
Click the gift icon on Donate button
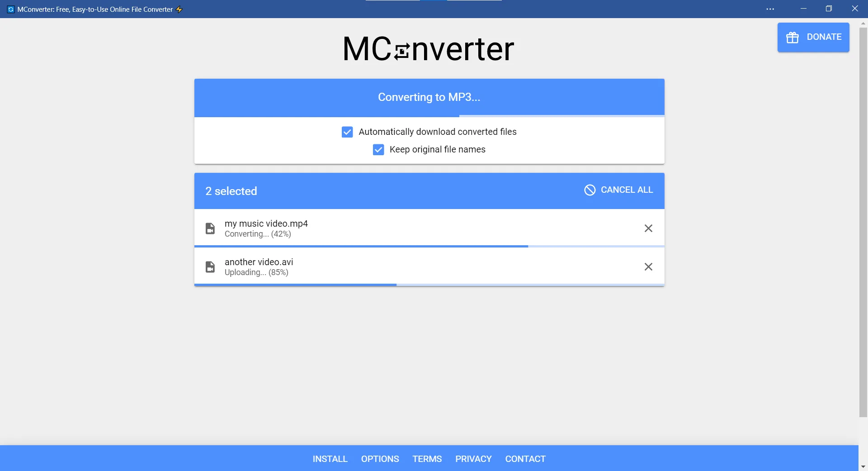792,37
